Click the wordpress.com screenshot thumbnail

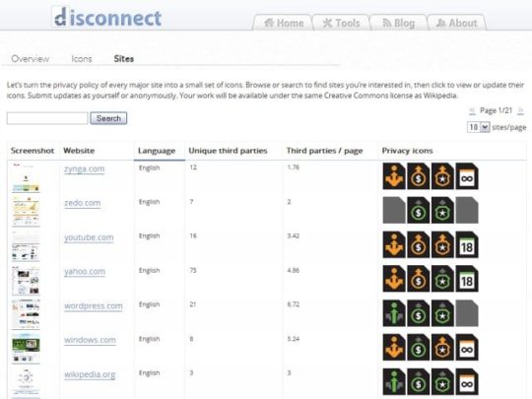pyautogui.click(x=26, y=314)
